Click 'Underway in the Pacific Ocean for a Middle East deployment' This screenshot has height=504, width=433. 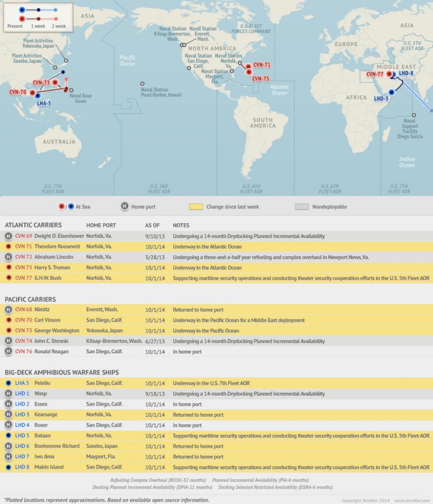point(239,320)
